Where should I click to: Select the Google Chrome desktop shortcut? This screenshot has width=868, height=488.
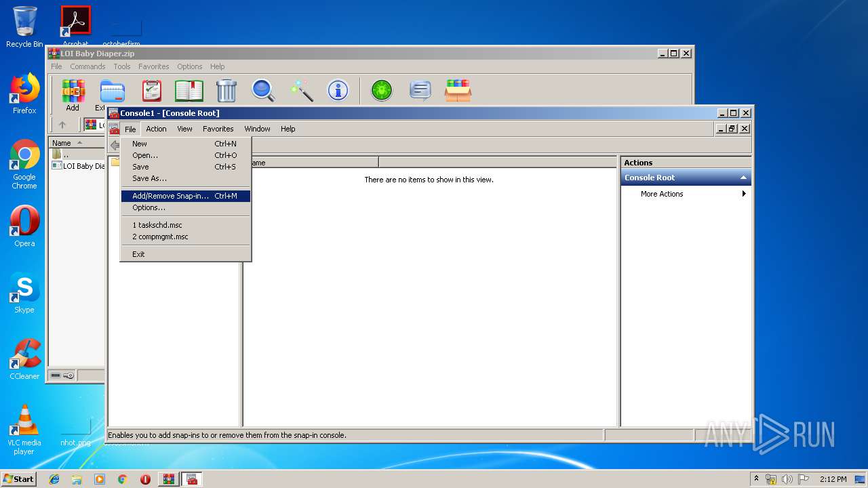coord(24,164)
